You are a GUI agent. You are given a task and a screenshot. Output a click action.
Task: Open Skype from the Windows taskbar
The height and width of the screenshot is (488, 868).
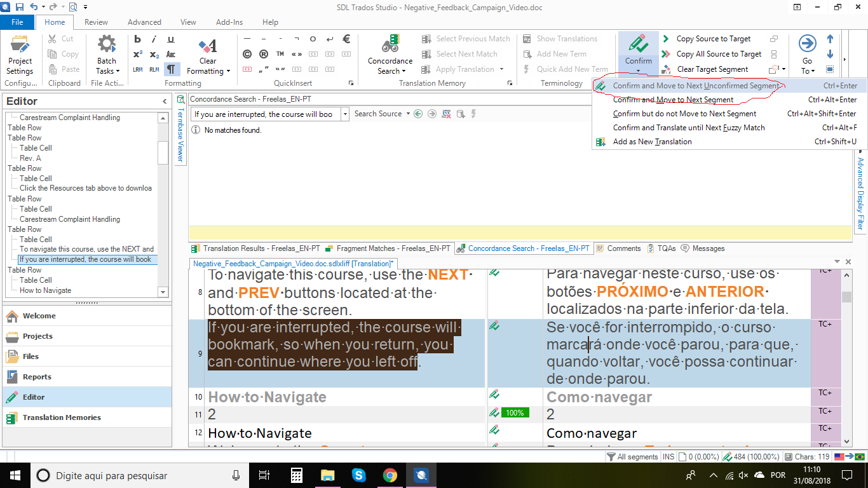click(x=358, y=475)
